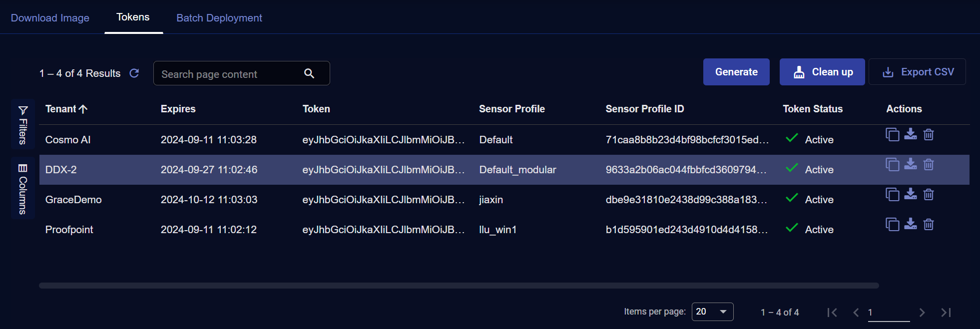Delete the Proofpoint token
This screenshot has width=980, height=329.
[x=929, y=224]
